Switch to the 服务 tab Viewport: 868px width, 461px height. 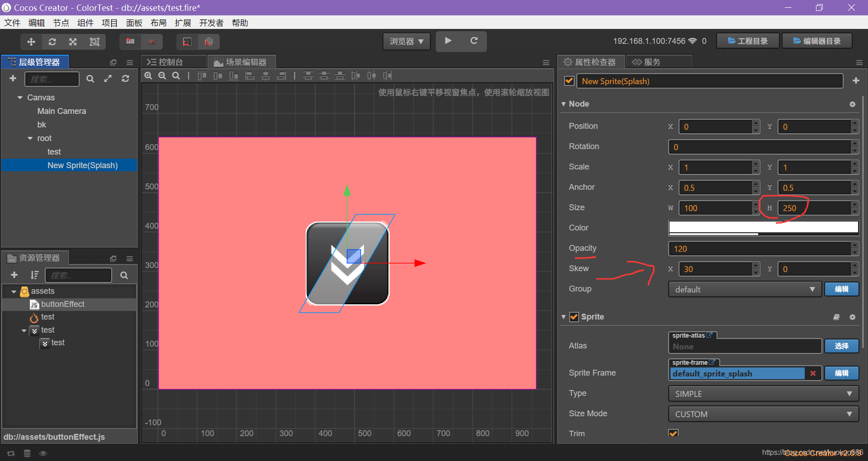659,62
